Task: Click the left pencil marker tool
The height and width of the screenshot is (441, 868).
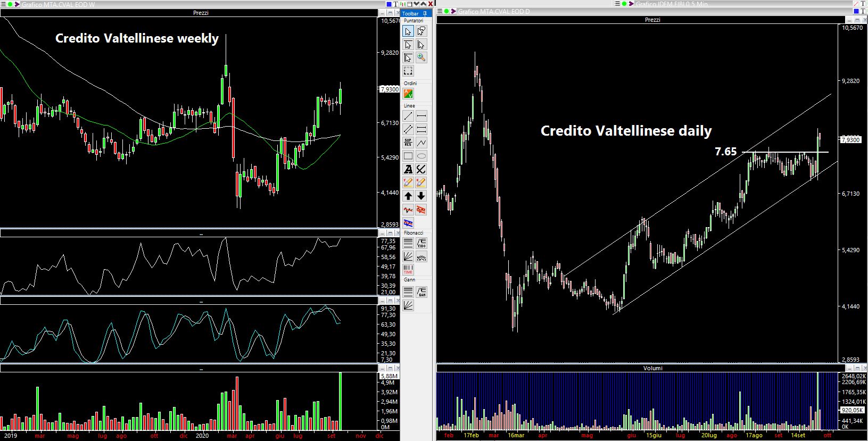Action: 408,182
